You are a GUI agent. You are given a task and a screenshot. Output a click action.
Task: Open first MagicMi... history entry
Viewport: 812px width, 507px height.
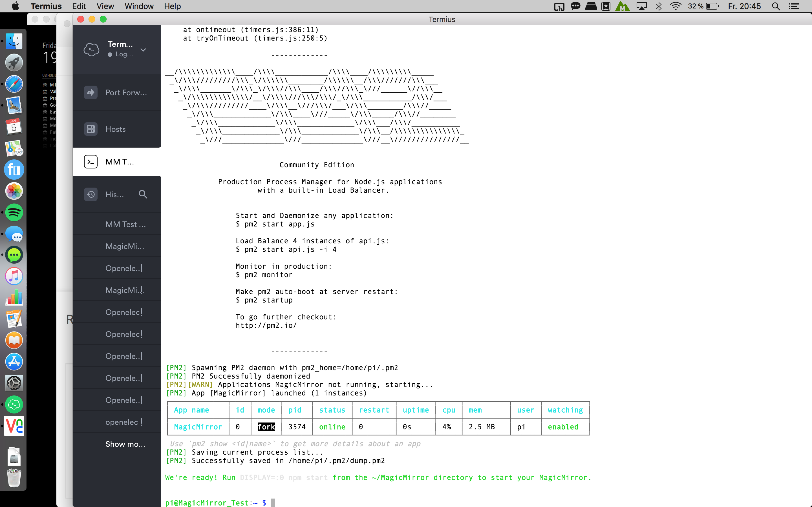pyautogui.click(x=125, y=246)
